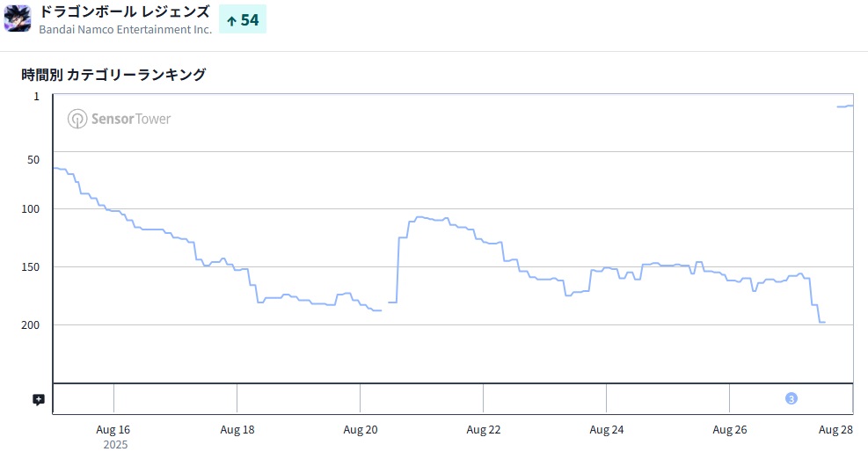Click the add comment icon below the chart

click(x=39, y=399)
